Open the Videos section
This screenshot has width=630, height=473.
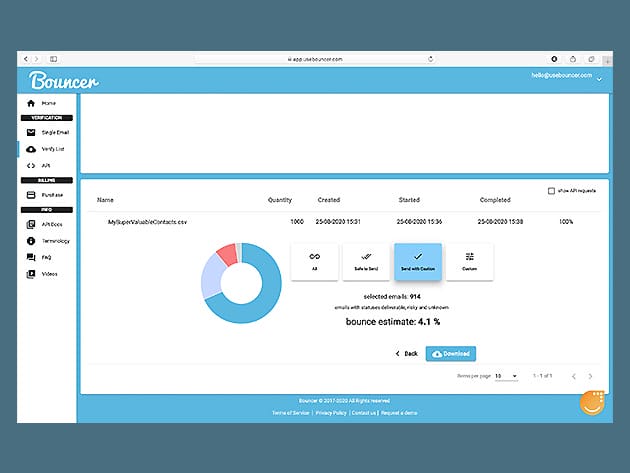pos(49,273)
